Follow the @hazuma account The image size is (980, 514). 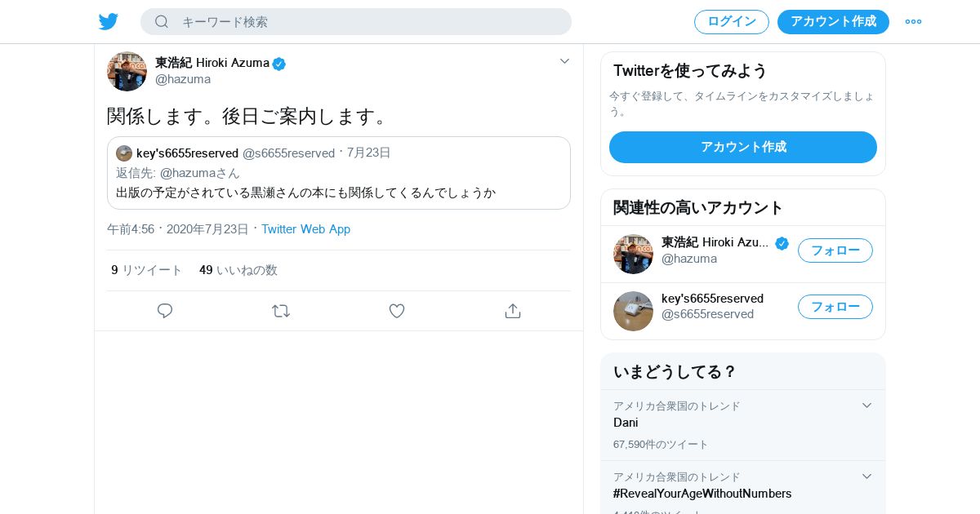tap(835, 250)
